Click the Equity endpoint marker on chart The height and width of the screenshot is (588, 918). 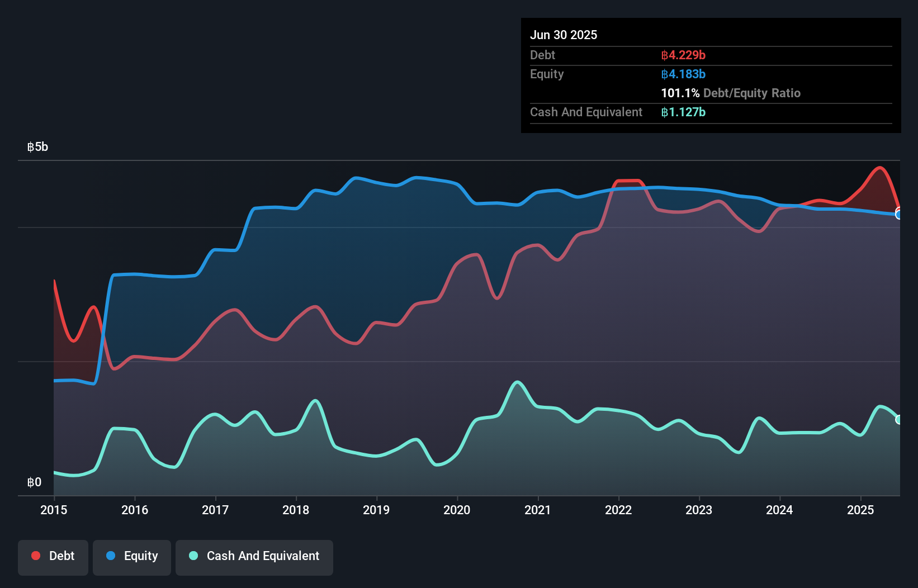[899, 214]
